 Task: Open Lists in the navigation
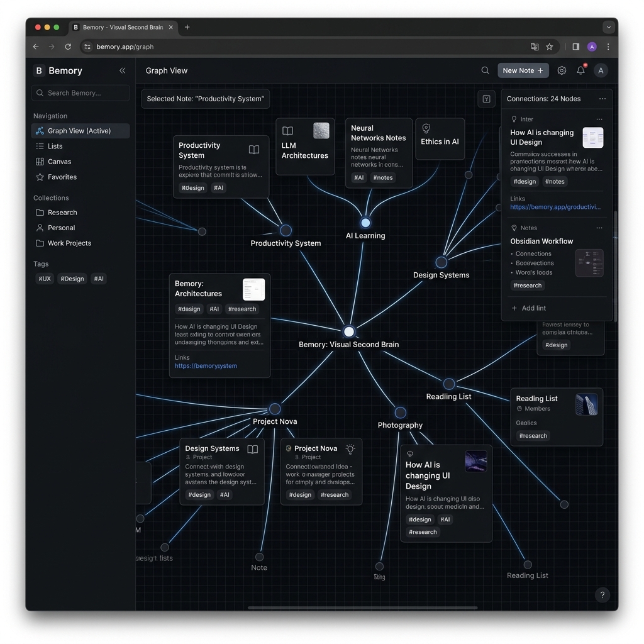[x=80, y=146]
